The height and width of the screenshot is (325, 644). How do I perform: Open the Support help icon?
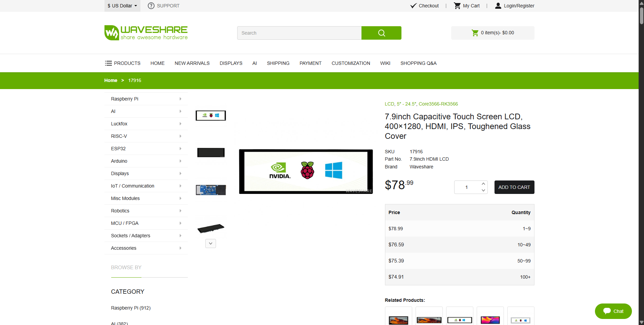(151, 6)
